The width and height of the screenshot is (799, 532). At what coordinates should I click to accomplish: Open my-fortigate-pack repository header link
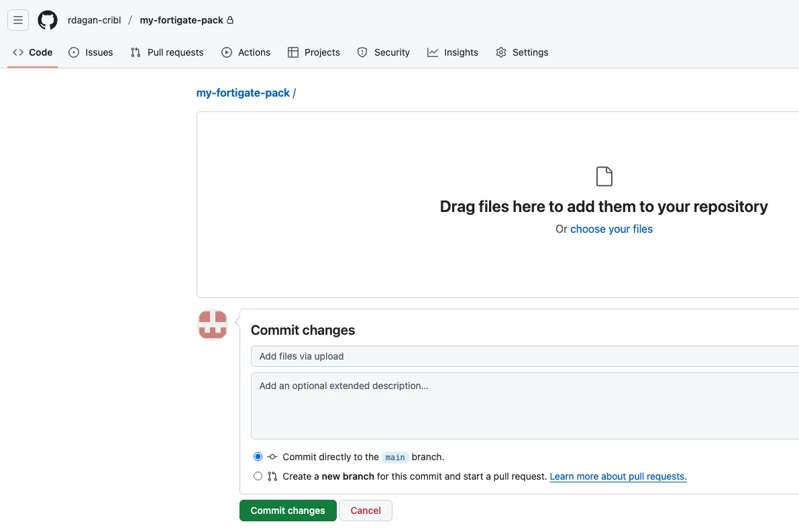click(x=181, y=20)
